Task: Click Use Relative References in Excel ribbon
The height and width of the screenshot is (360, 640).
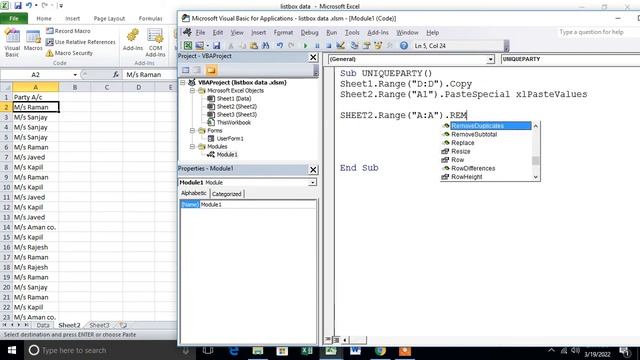Action: coord(81,42)
